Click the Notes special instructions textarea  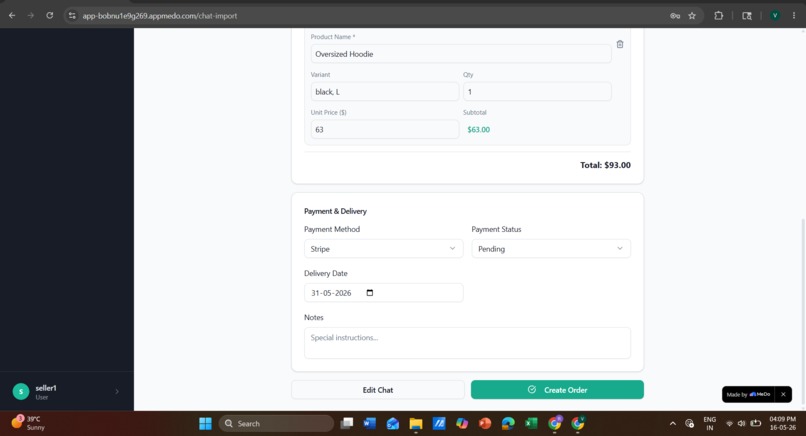[x=467, y=343]
